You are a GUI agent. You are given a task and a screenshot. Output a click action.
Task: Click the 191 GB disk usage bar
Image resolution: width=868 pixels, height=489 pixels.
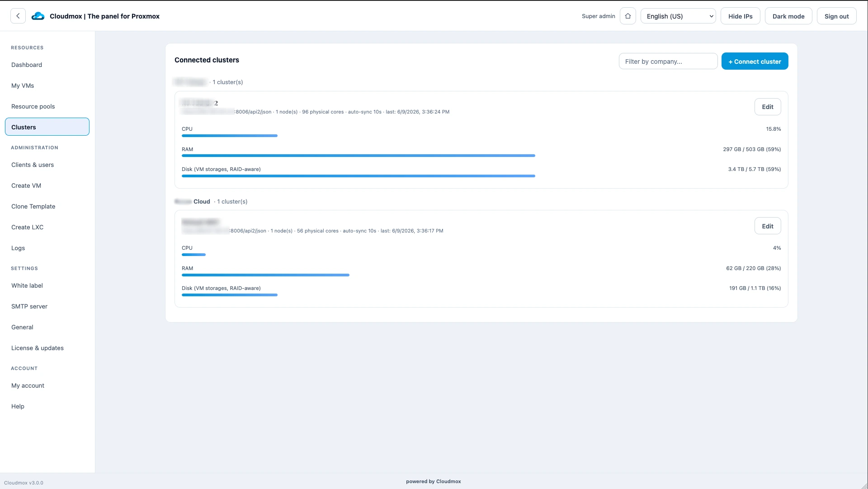pyautogui.click(x=230, y=295)
